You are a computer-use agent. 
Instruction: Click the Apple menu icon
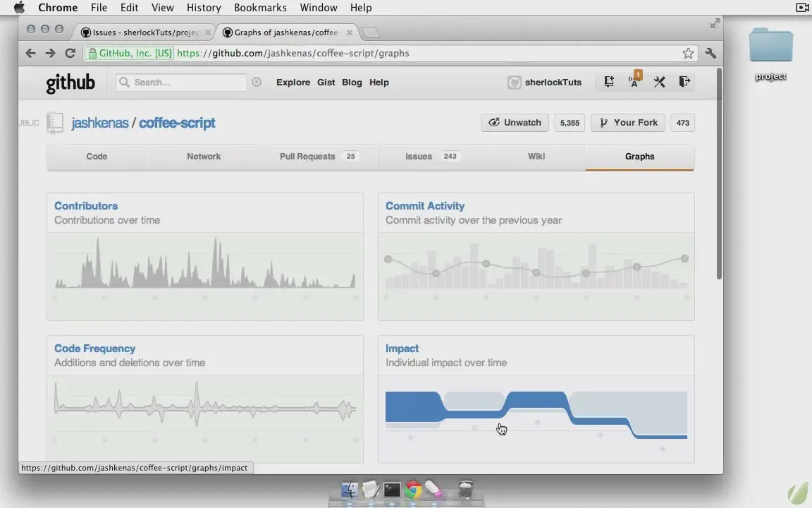[19, 7]
